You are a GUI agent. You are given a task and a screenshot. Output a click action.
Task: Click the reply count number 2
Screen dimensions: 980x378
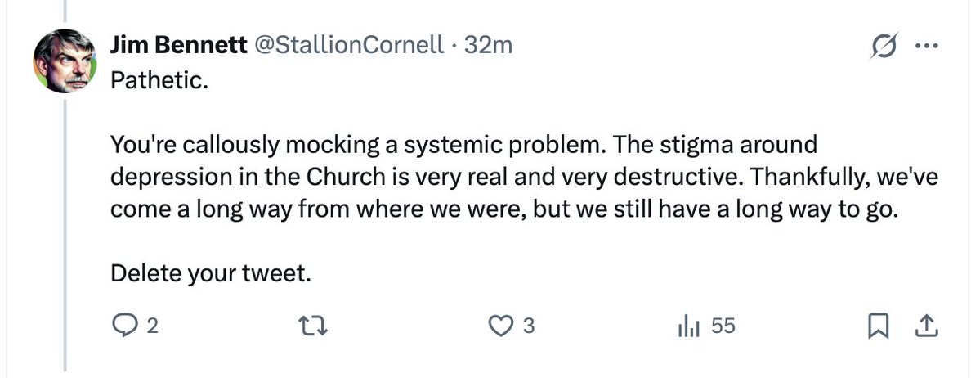click(x=150, y=327)
